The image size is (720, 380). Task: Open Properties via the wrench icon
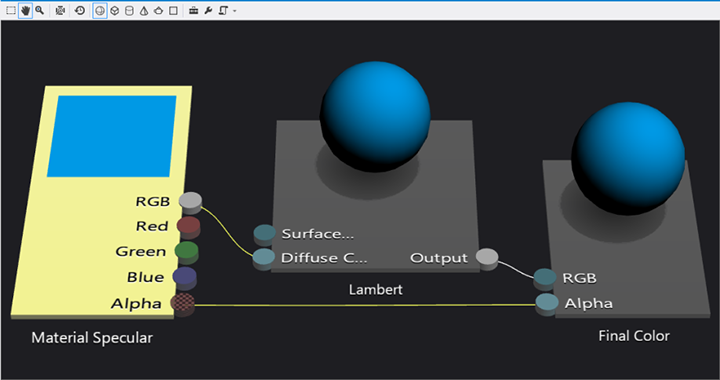click(208, 10)
